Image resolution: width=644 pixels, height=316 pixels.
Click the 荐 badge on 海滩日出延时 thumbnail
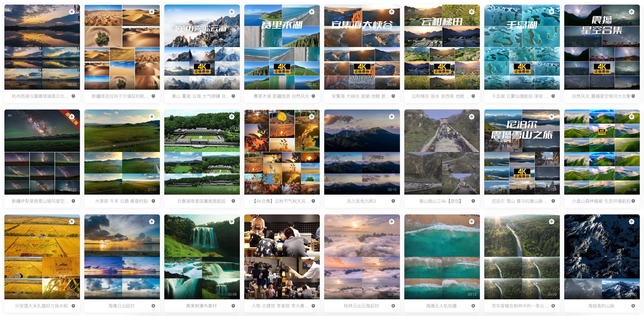tap(151, 221)
